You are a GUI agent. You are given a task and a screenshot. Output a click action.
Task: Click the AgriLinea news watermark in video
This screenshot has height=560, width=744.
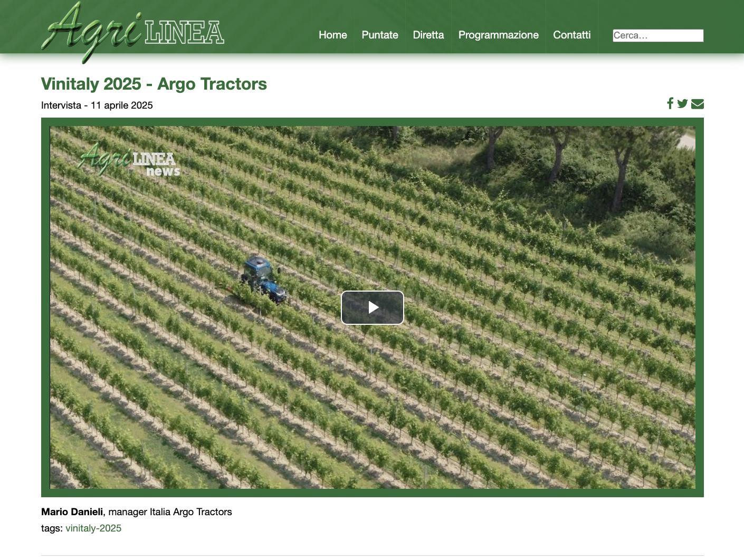click(130, 160)
